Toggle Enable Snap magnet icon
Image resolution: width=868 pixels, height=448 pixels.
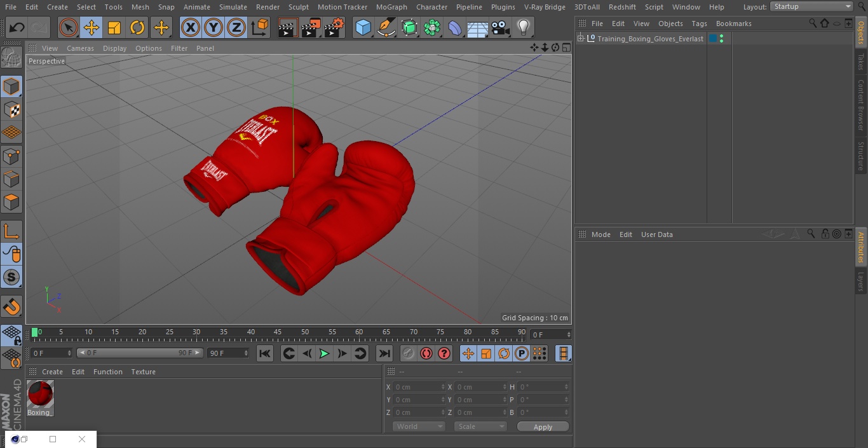click(11, 307)
